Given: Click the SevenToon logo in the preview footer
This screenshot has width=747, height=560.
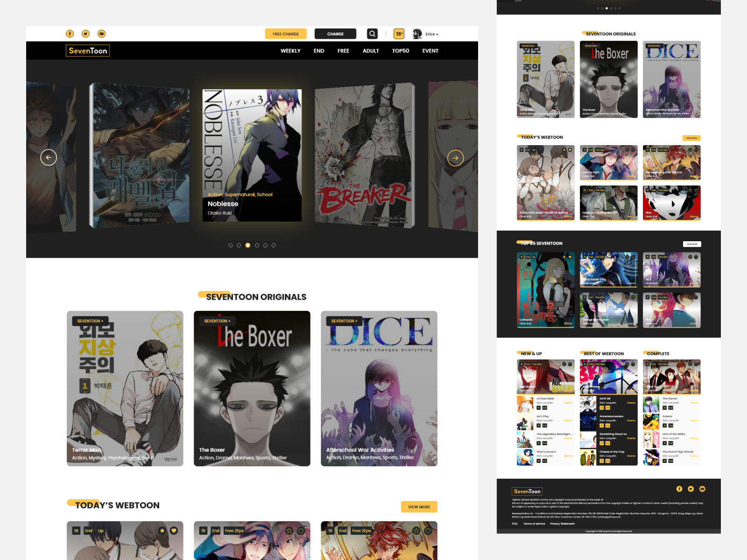Looking at the screenshot, I should point(527,491).
